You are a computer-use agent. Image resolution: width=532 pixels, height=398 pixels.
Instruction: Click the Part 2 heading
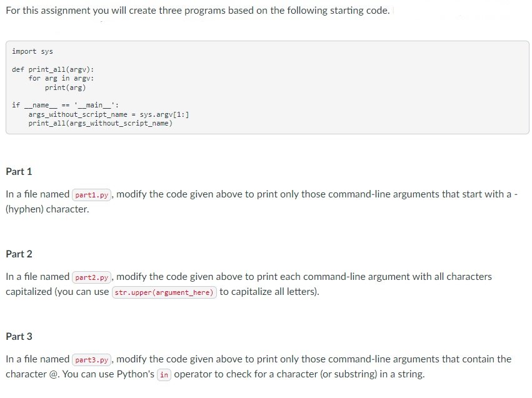click(19, 254)
